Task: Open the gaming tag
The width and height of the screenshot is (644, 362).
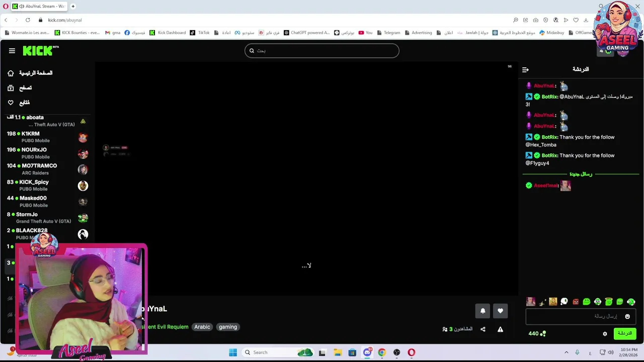Action: [228, 327]
